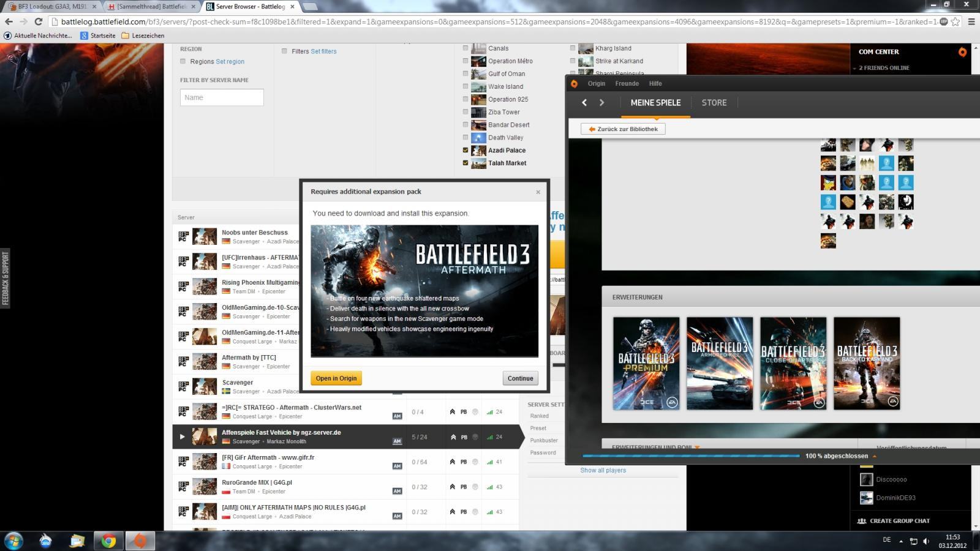Enable the Filters checkbox
980x551 pixels.
[x=284, y=51]
